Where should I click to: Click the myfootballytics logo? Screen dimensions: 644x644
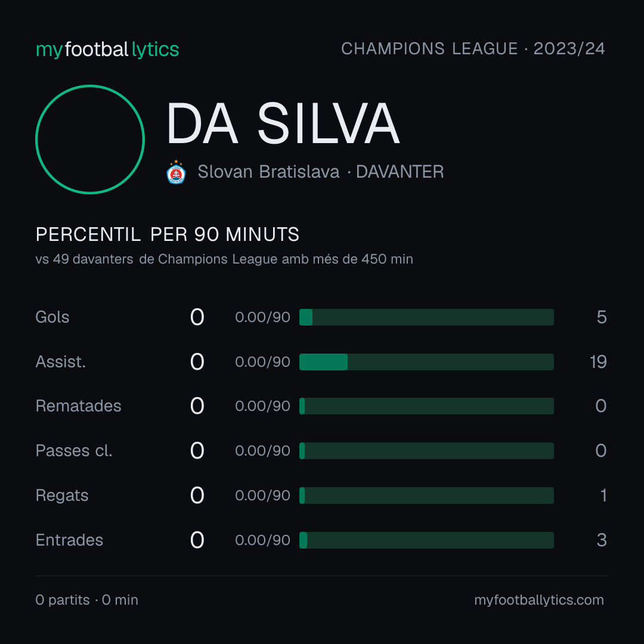point(107,49)
